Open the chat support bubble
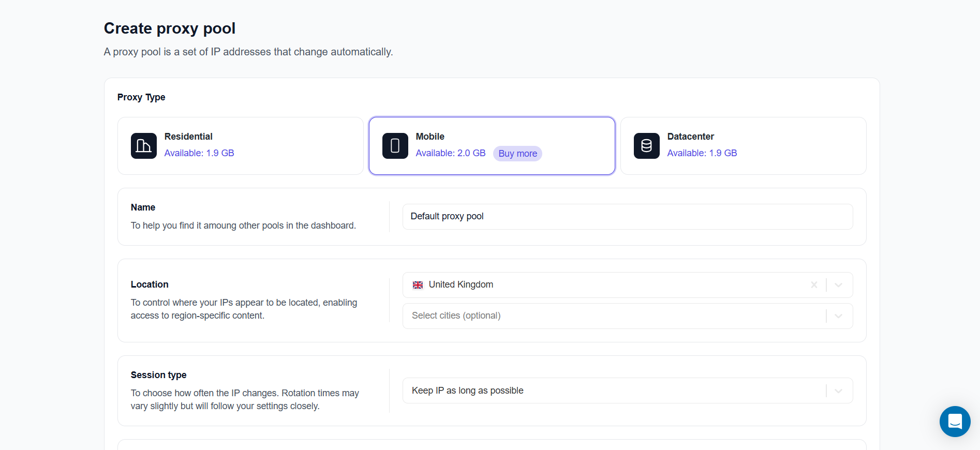This screenshot has height=450, width=980. coord(955,422)
